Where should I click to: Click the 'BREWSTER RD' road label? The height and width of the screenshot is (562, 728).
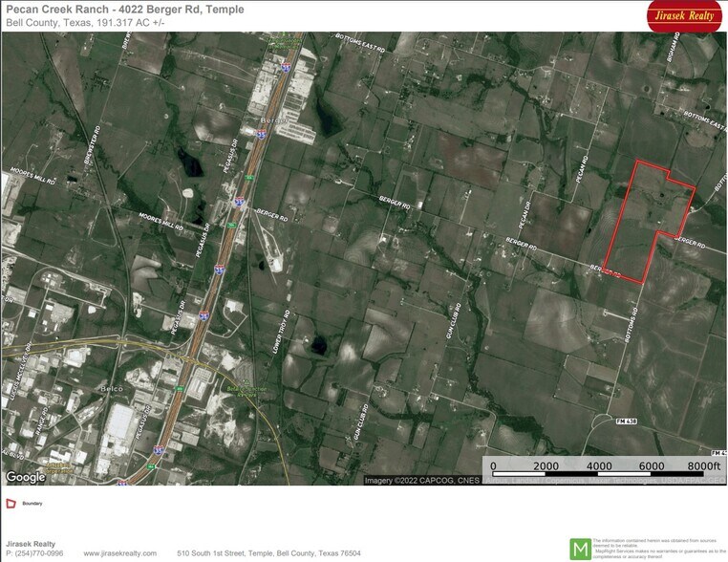[x=92, y=144]
